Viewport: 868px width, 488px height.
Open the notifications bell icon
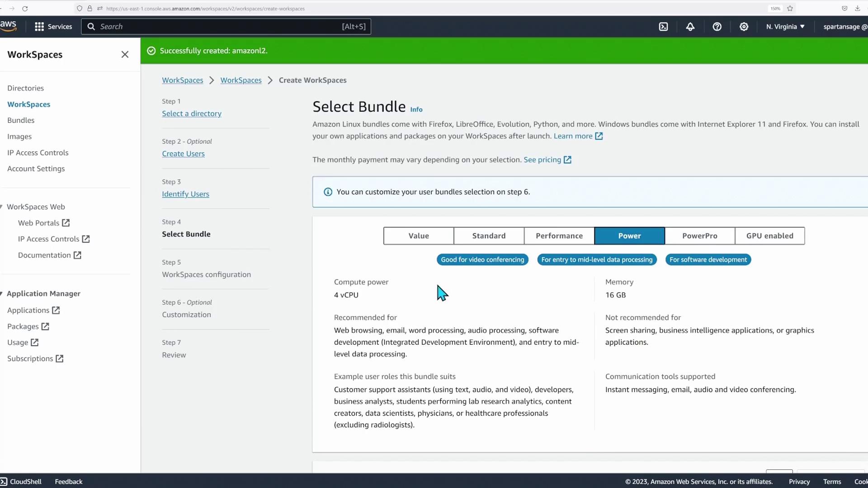[x=690, y=27]
